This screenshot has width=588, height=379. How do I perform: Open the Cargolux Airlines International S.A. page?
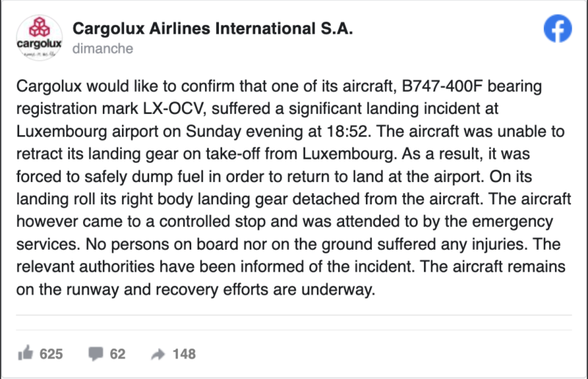pyautogui.click(x=212, y=29)
